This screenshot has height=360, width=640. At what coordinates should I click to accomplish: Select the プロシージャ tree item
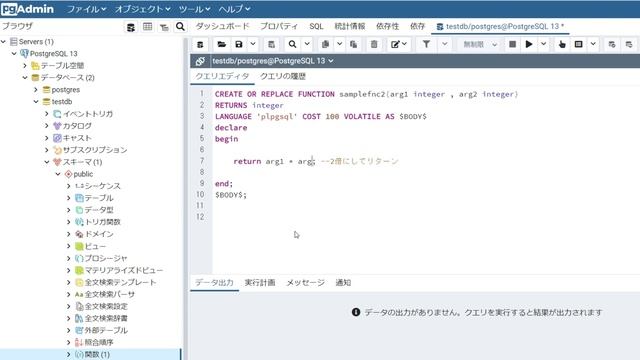pyautogui.click(x=106, y=258)
